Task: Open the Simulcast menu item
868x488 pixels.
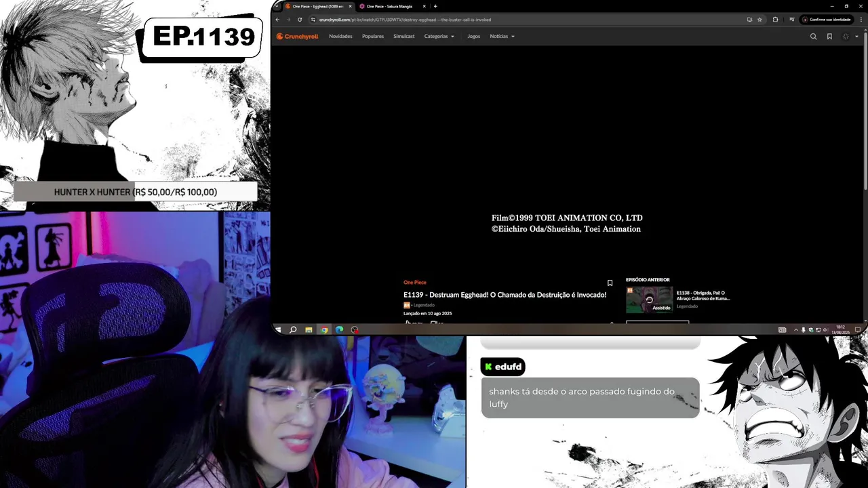Action: (404, 37)
